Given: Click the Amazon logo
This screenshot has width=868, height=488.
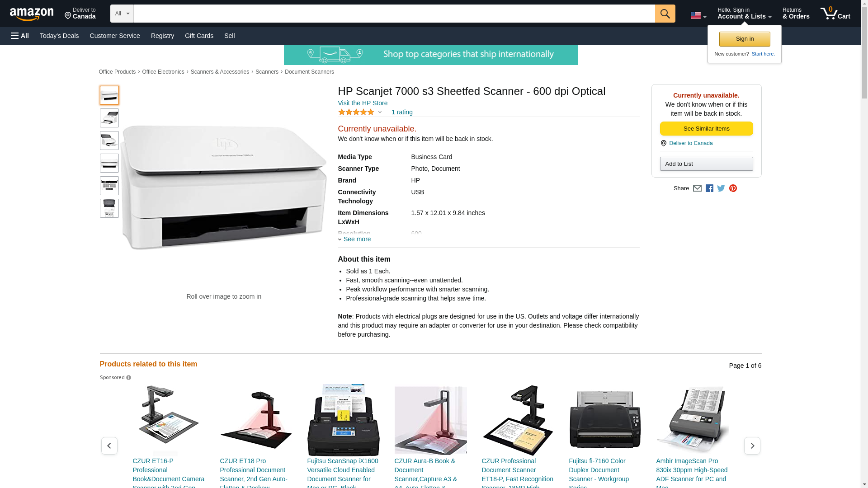Looking at the screenshot, I should point(32,14).
